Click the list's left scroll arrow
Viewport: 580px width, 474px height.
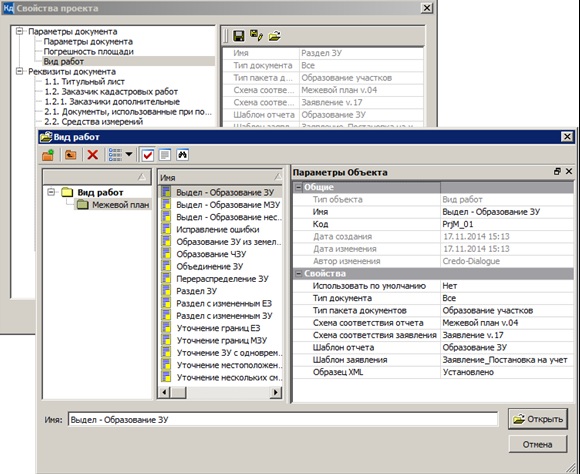(165, 392)
